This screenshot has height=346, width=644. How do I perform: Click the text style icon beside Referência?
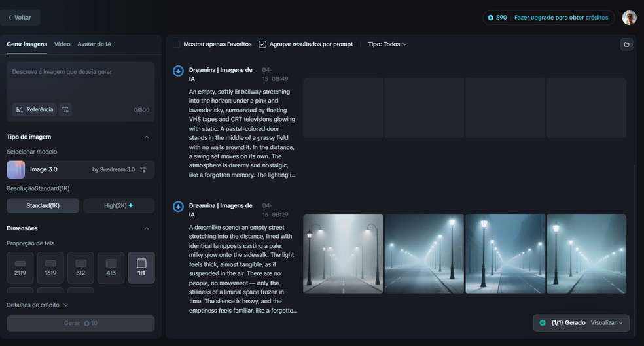[x=65, y=109]
